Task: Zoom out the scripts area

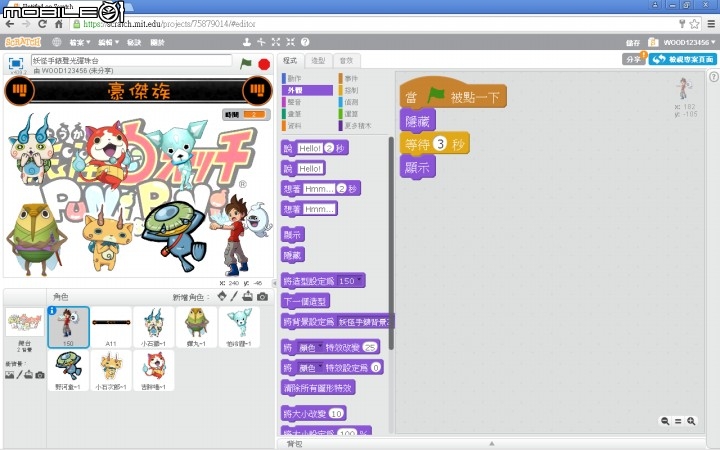Action: point(664,421)
